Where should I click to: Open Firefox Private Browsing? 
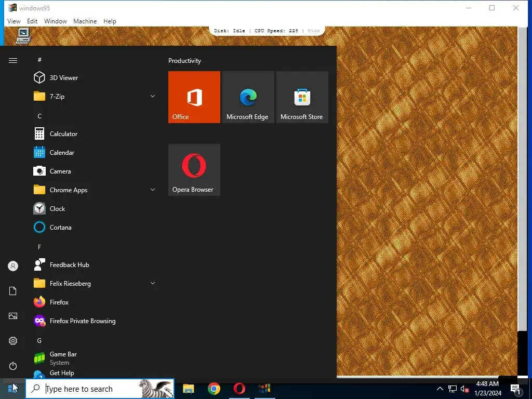(x=95, y=321)
